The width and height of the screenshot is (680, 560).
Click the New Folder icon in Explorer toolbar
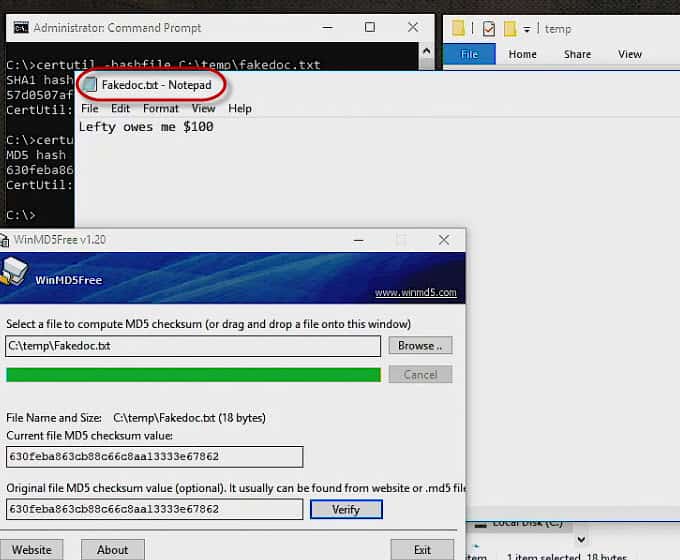click(510, 29)
